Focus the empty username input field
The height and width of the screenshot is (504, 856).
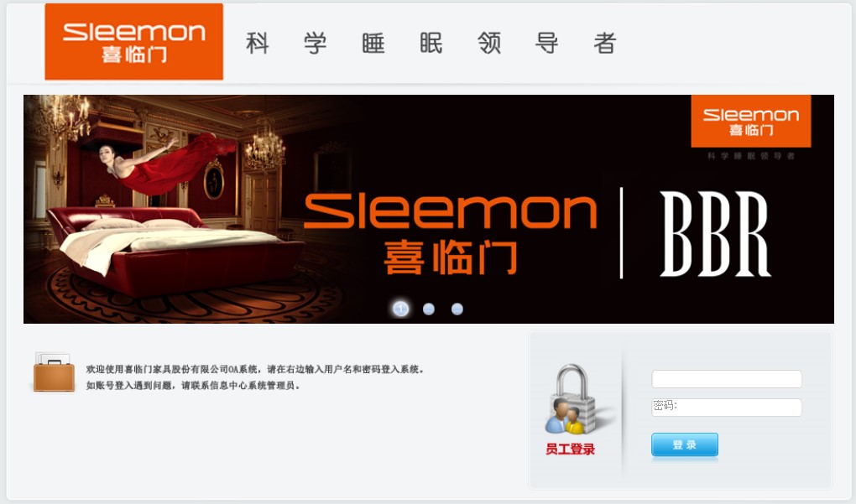(727, 379)
